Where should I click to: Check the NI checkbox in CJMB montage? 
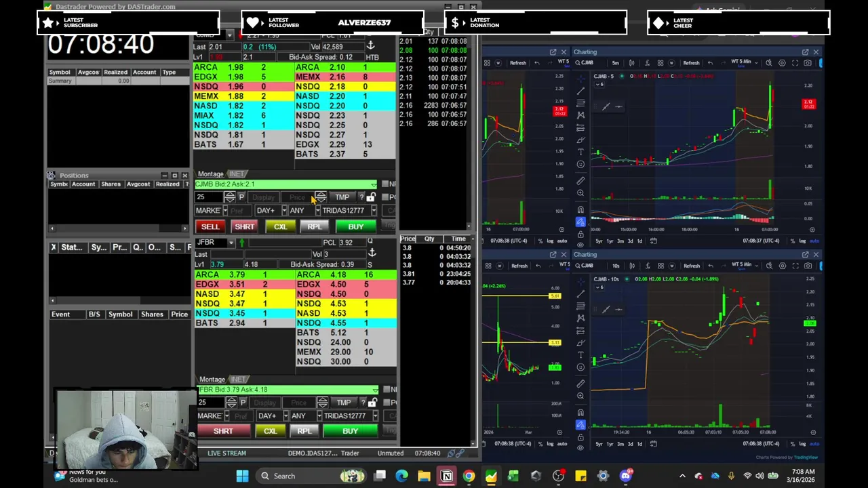(x=385, y=184)
